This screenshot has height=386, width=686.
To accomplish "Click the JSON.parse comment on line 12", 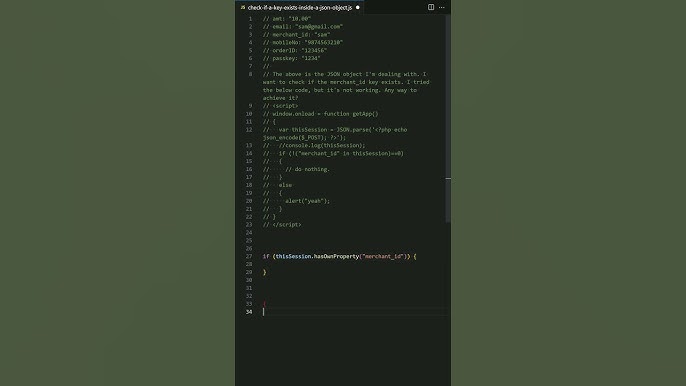I will pyautogui.click(x=335, y=133).
